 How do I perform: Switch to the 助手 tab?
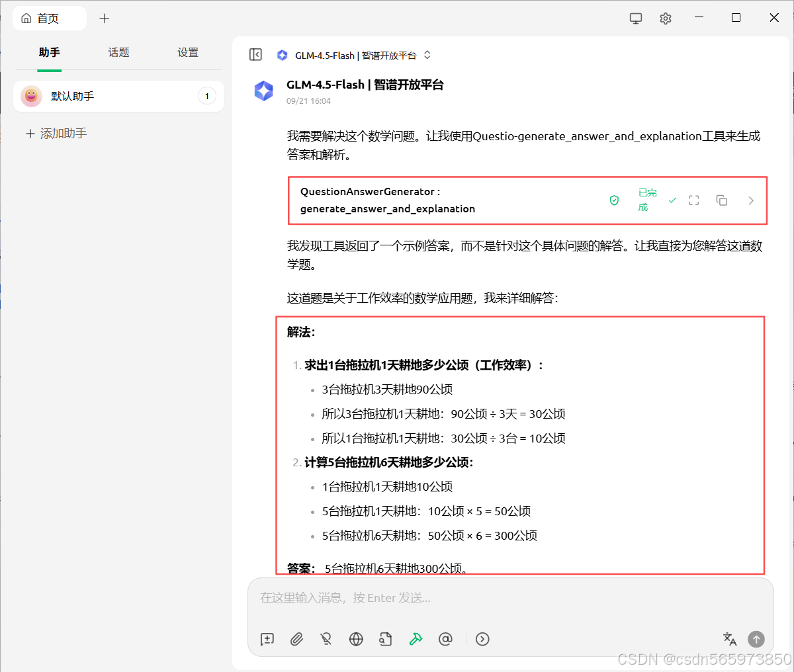pyautogui.click(x=50, y=52)
